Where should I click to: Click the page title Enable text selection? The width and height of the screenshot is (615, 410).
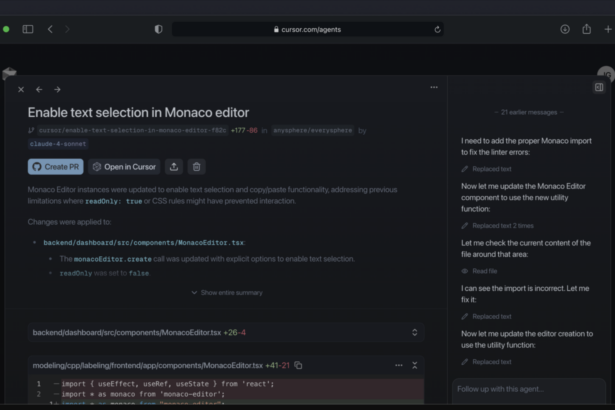[x=138, y=113]
